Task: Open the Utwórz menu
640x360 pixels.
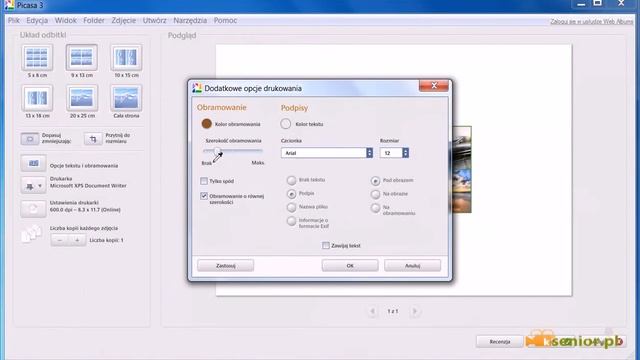Action: pos(154,20)
